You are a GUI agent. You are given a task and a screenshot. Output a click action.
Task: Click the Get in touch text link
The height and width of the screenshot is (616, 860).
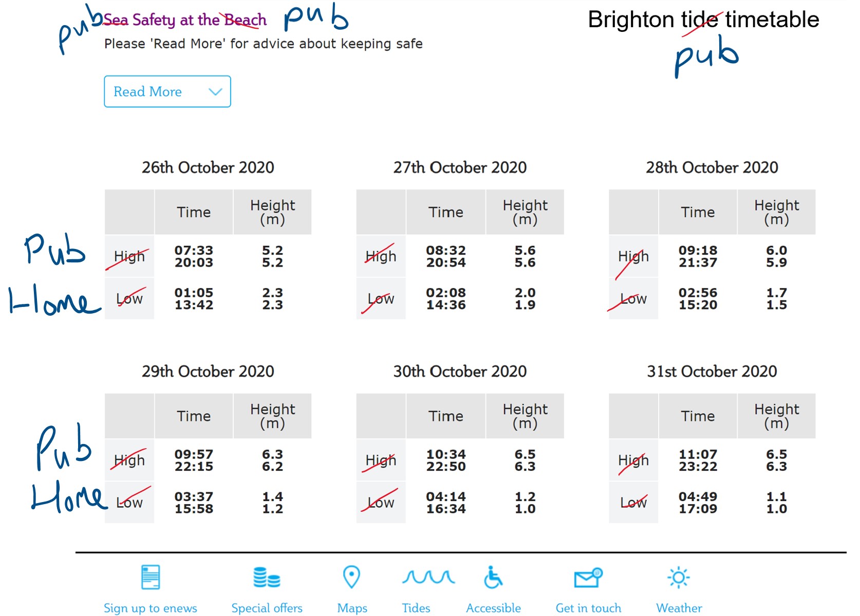point(588,608)
